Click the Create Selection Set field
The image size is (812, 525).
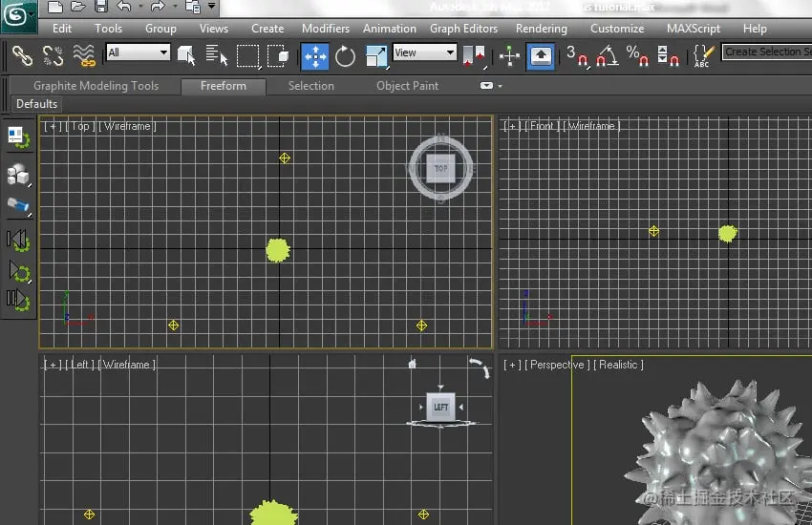click(x=767, y=52)
